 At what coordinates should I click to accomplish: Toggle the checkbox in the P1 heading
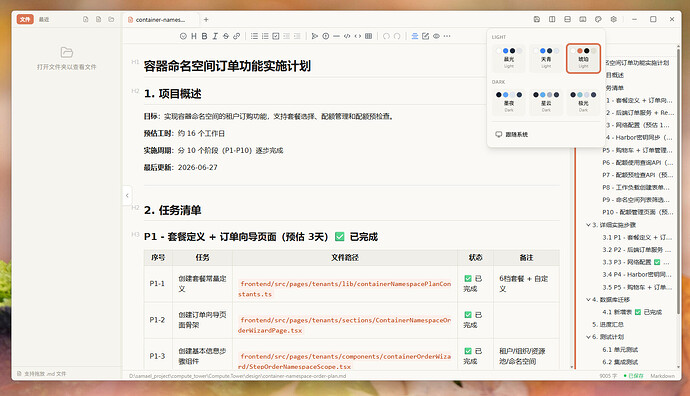point(339,237)
